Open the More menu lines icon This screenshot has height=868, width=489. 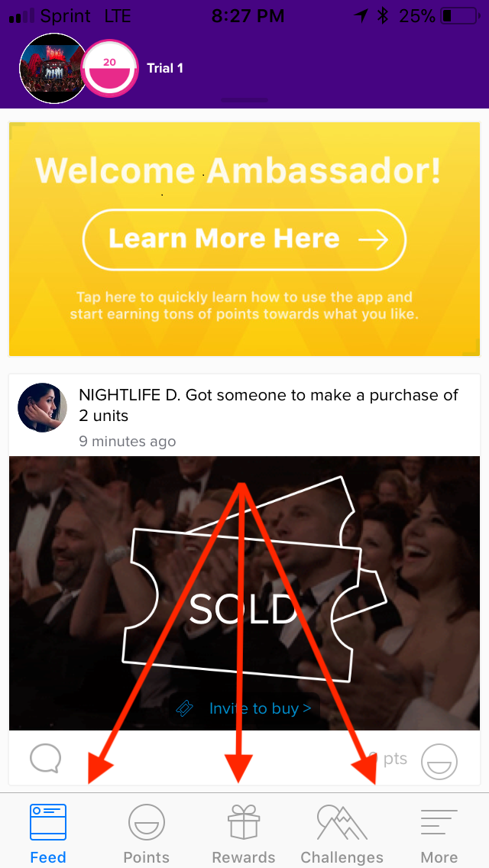click(439, 822)
